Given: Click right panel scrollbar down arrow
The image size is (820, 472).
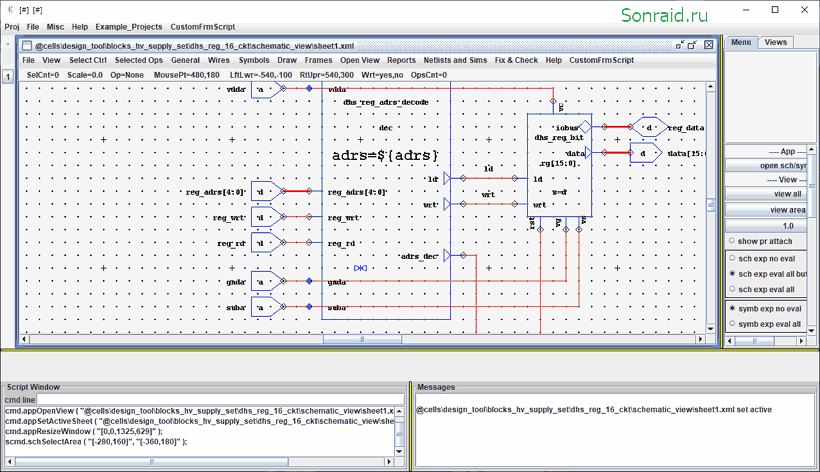Looking at the screenshot, I should 812,330.
